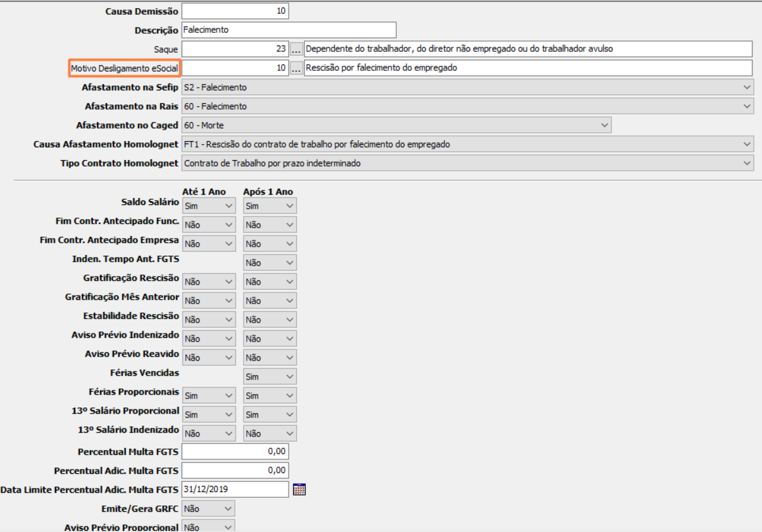Click the Percentual Adic. Multa FGTS field

[235, 470]
